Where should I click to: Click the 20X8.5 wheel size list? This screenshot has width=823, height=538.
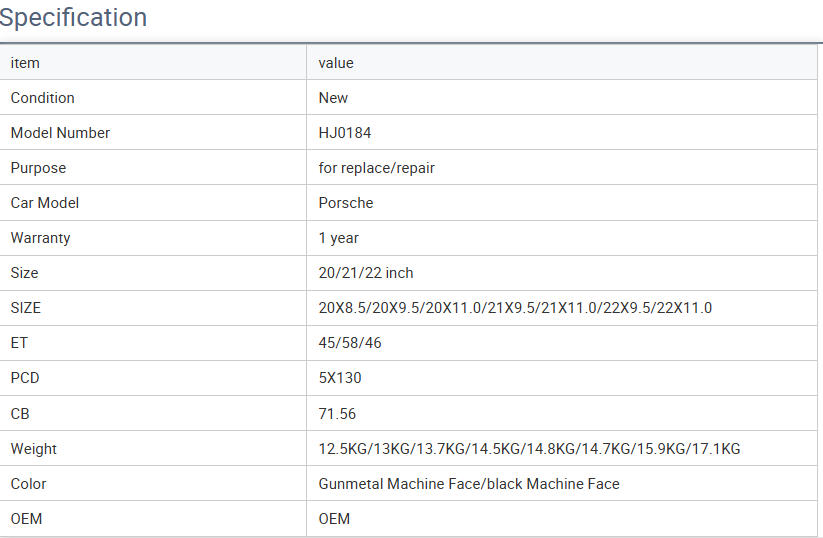click(515, 308)
